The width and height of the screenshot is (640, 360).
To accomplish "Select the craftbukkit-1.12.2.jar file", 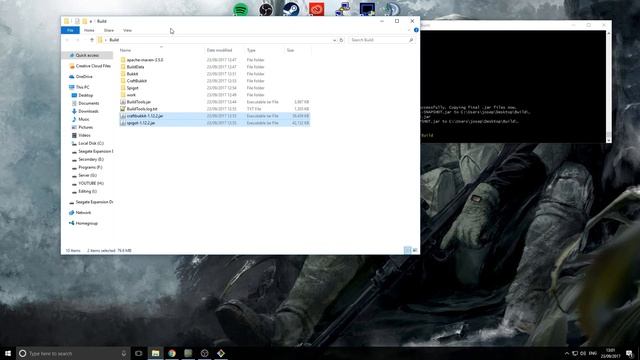I will 144,116.
